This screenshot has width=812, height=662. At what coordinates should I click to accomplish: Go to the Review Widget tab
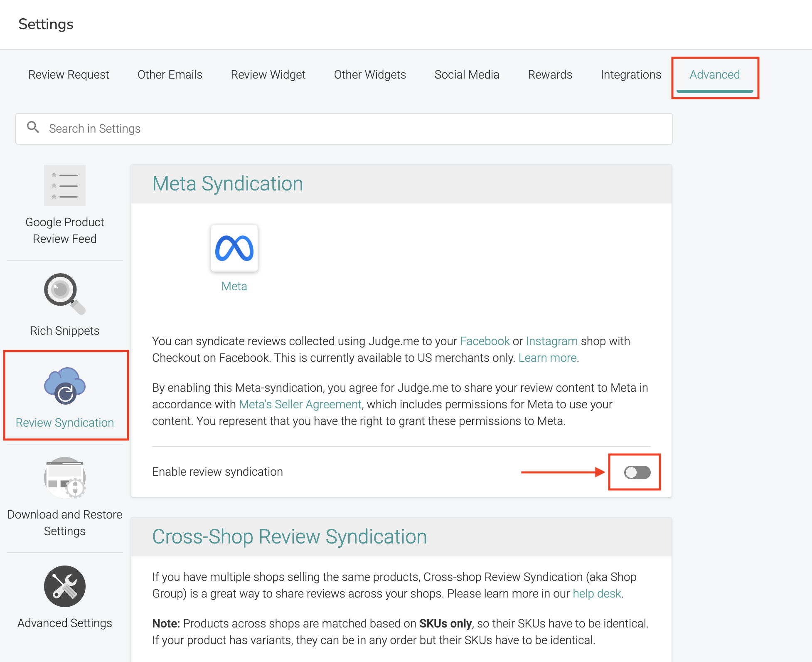tap(268, 74)
